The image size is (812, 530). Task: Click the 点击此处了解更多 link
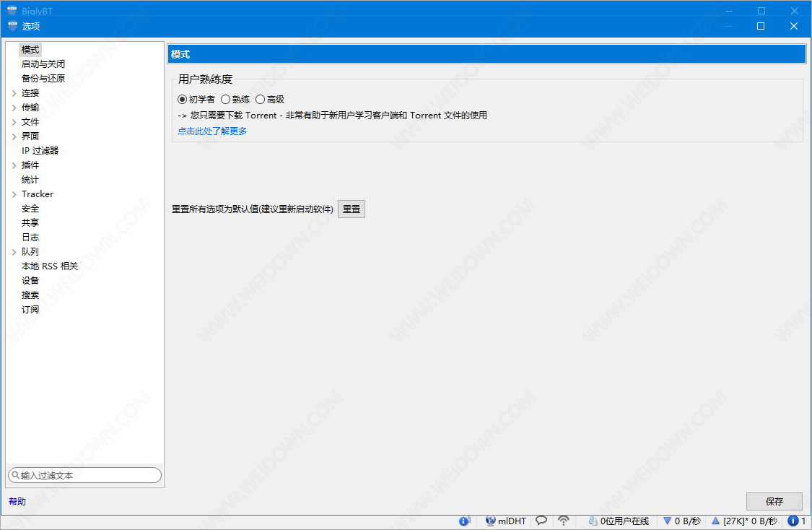(212, 131)
